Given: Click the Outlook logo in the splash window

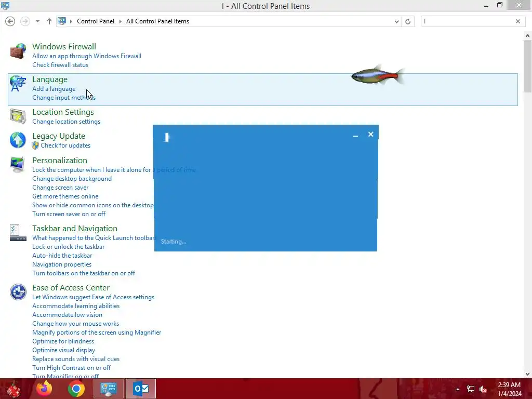Looking at the screenshot, I should pos(167,137).
